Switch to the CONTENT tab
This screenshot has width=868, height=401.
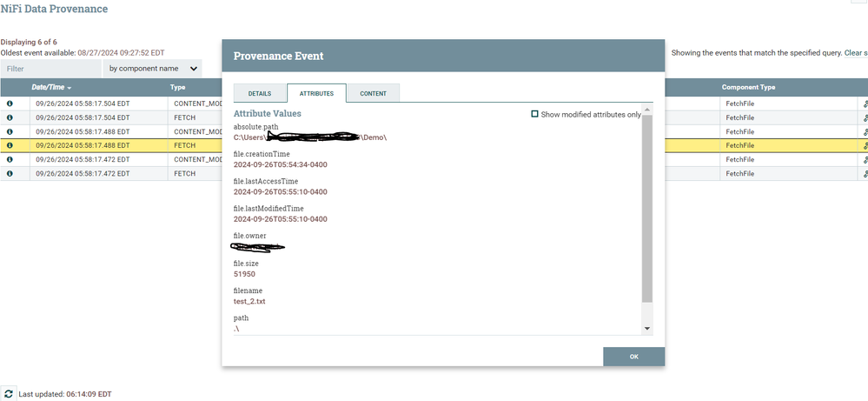tap(373, 94)
